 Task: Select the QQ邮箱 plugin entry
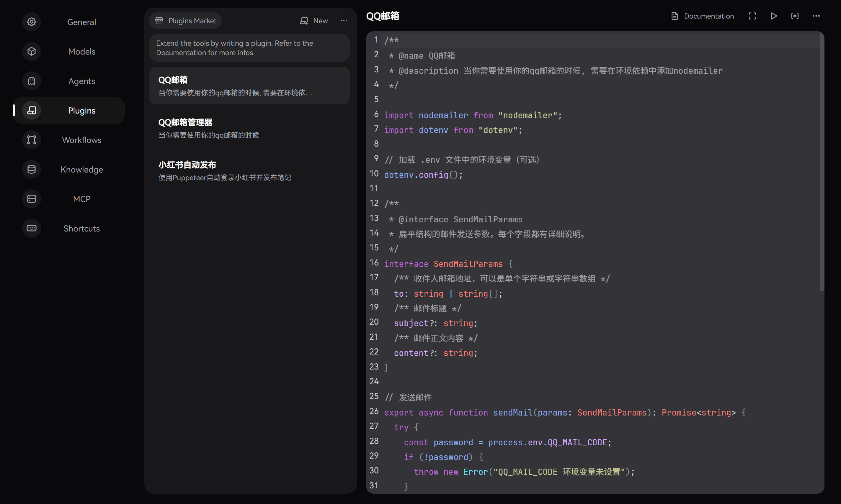(x=249, y=86)
